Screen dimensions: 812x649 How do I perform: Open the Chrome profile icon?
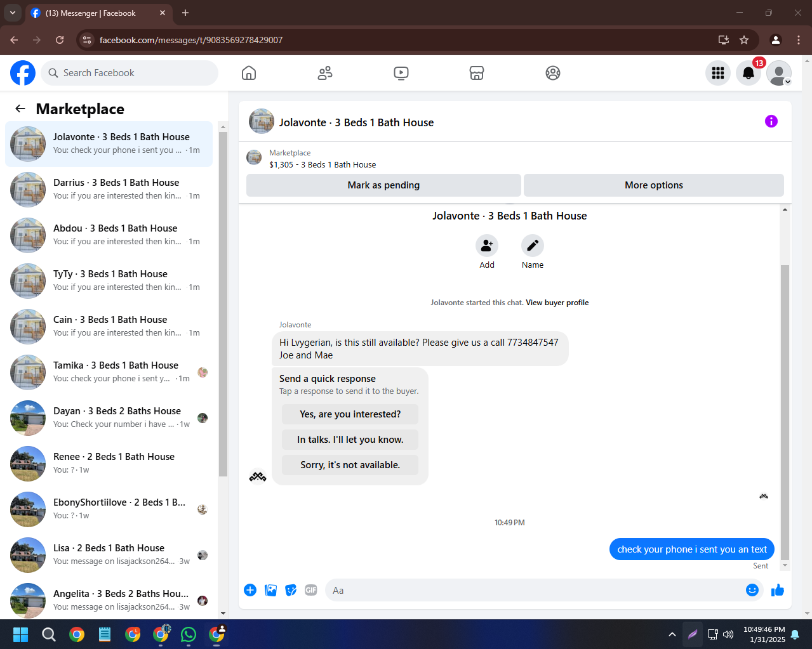pos(776,40)
